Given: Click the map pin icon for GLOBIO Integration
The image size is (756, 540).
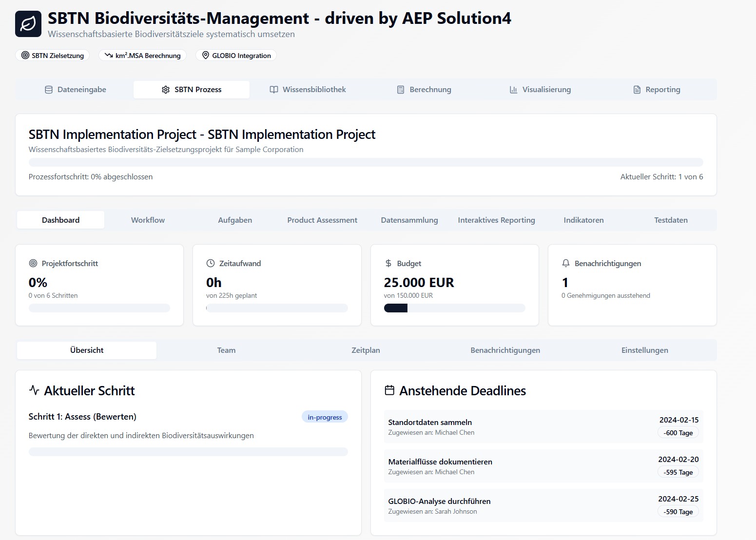Looking at the screenshot, I should tap(206, 56).
